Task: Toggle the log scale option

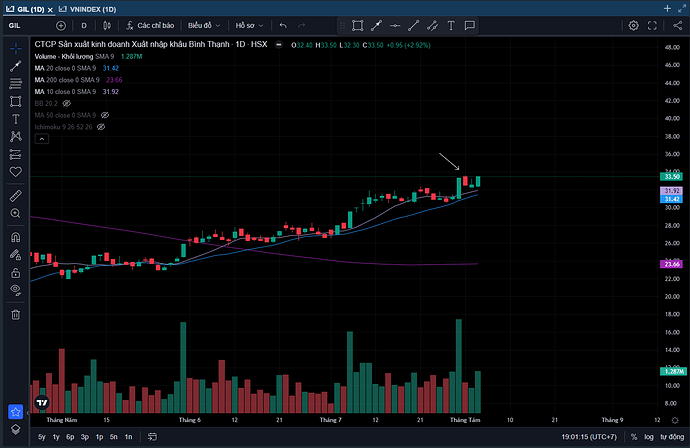Action: (x=648, y=437)
